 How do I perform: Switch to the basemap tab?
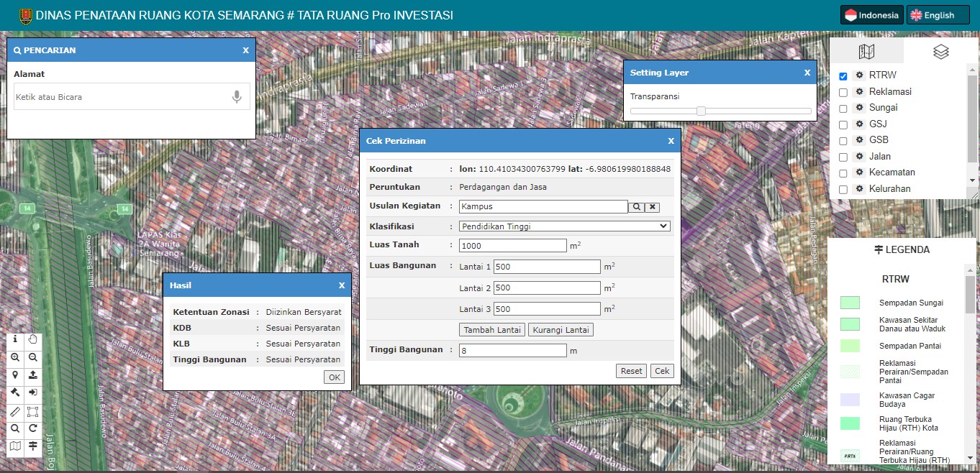tap(866, 51)
